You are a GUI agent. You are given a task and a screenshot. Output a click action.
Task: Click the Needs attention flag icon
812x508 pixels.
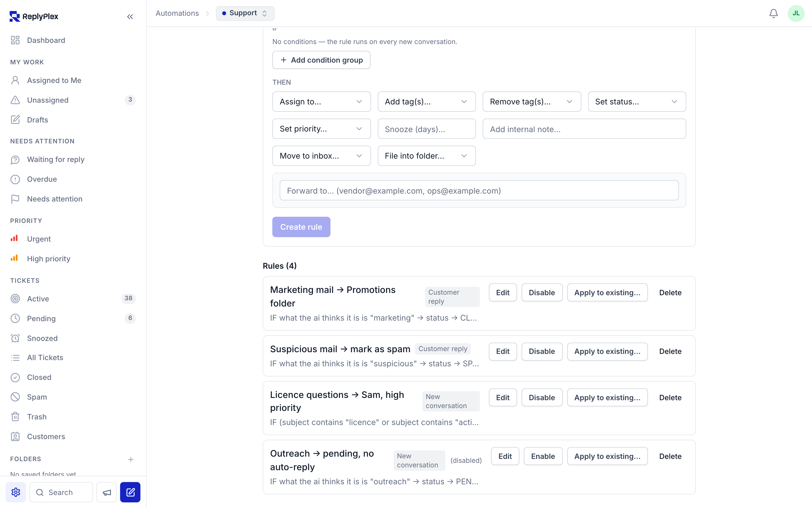point(15,199)
